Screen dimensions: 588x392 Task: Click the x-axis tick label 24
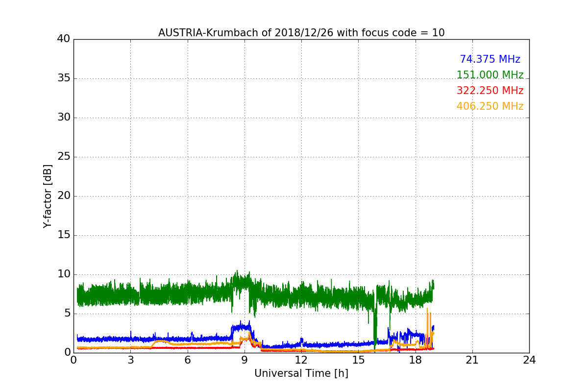pos(529,360)
